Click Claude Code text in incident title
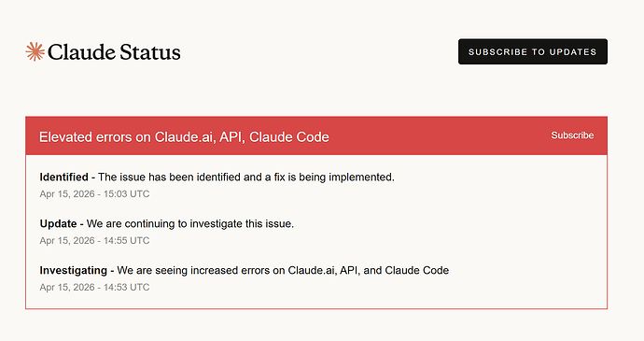This screenshot has width=644, height=341. coord(289,137)
